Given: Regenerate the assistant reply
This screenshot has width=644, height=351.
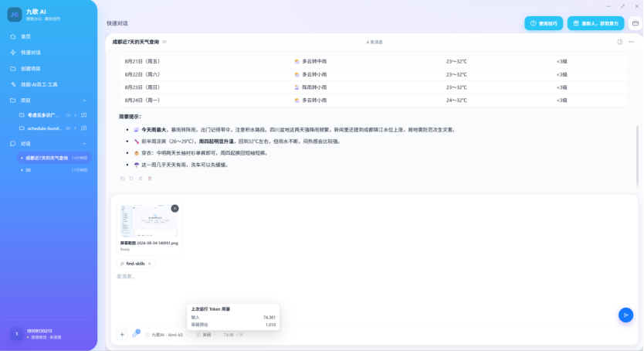Looking at the screenshot, I should click(x=131, y=179).
